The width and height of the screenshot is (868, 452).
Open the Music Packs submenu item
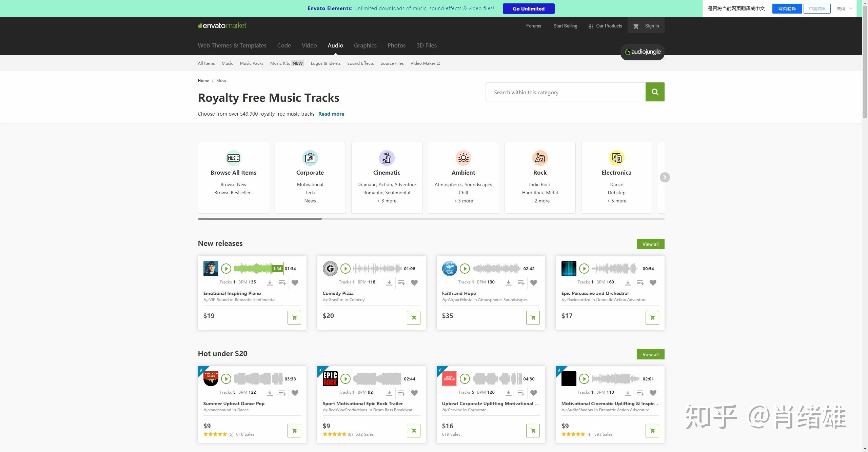pyautogui.click(x=251, y=63)
